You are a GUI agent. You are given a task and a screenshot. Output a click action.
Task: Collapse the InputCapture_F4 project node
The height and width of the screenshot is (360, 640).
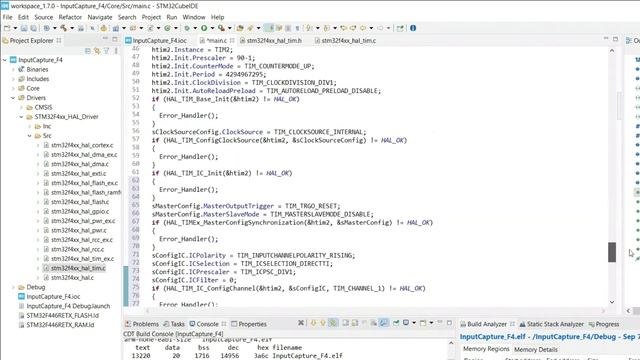[x=5, y=60]
